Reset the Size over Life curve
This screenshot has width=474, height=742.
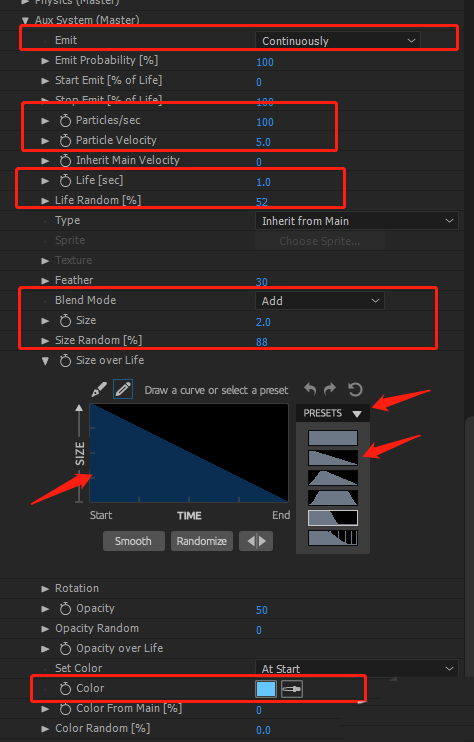(355, 389)
